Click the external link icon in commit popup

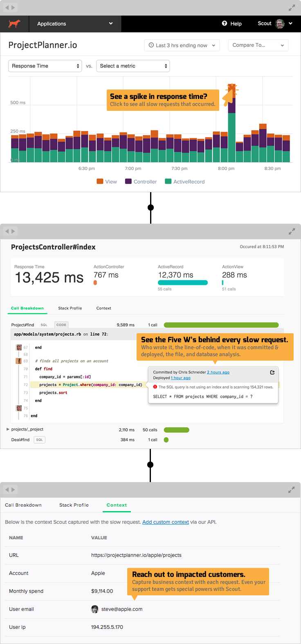(272, 372)
